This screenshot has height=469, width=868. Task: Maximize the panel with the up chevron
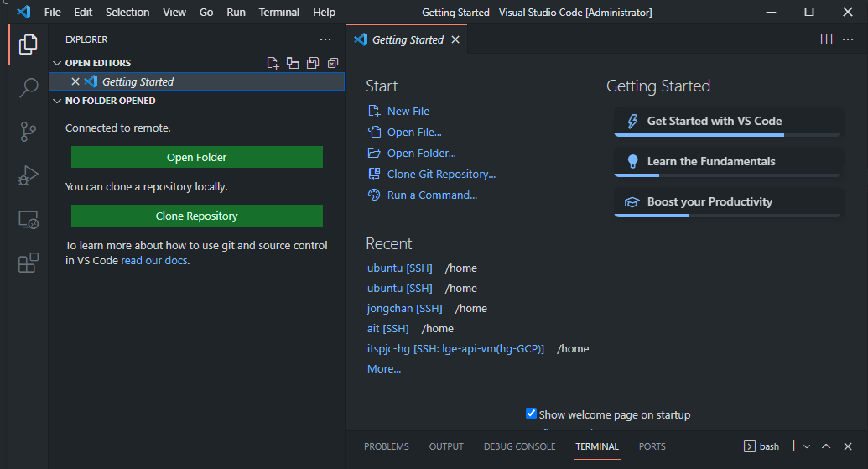click(826, 446)
